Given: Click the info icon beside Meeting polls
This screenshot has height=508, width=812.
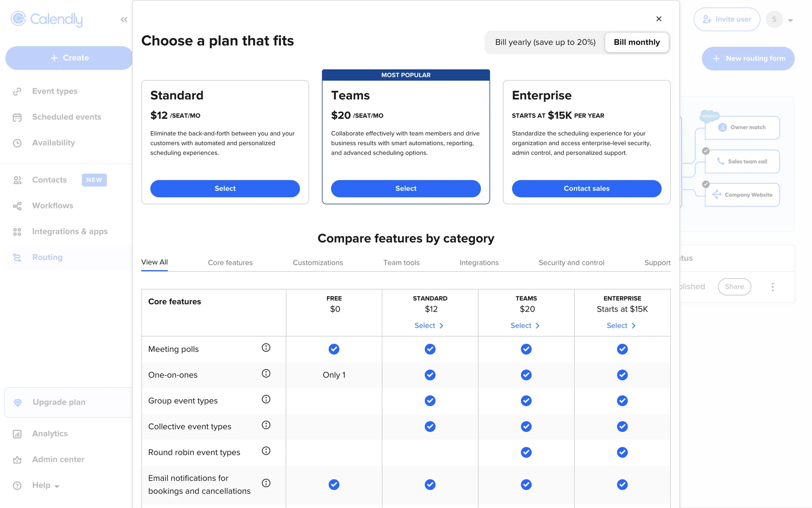Looking at the screenshot, I should (x=266, y=348).
